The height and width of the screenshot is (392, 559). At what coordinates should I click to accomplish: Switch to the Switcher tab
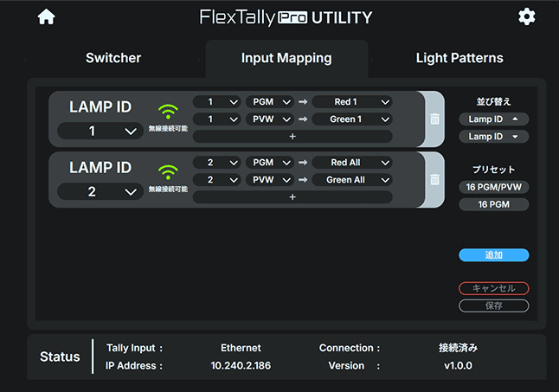point(113,59)
